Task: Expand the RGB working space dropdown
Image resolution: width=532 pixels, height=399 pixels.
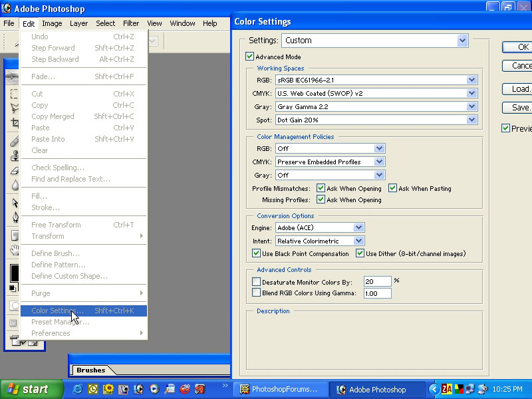Action: (471, 80)
